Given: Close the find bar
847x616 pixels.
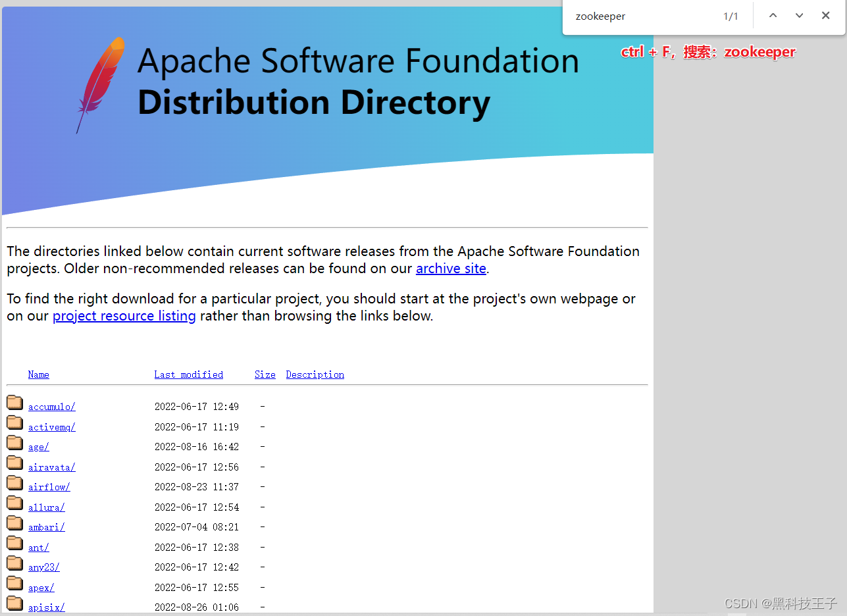Looking at the screenshot, I should [x=825, y=16].
